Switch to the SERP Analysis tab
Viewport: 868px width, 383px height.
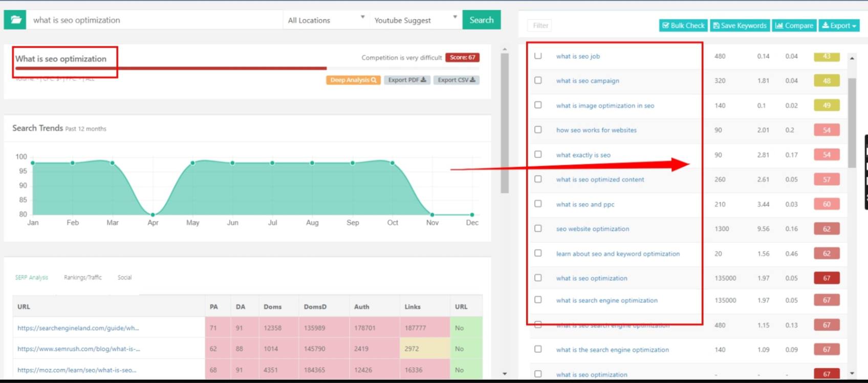(x=31, y=277)
